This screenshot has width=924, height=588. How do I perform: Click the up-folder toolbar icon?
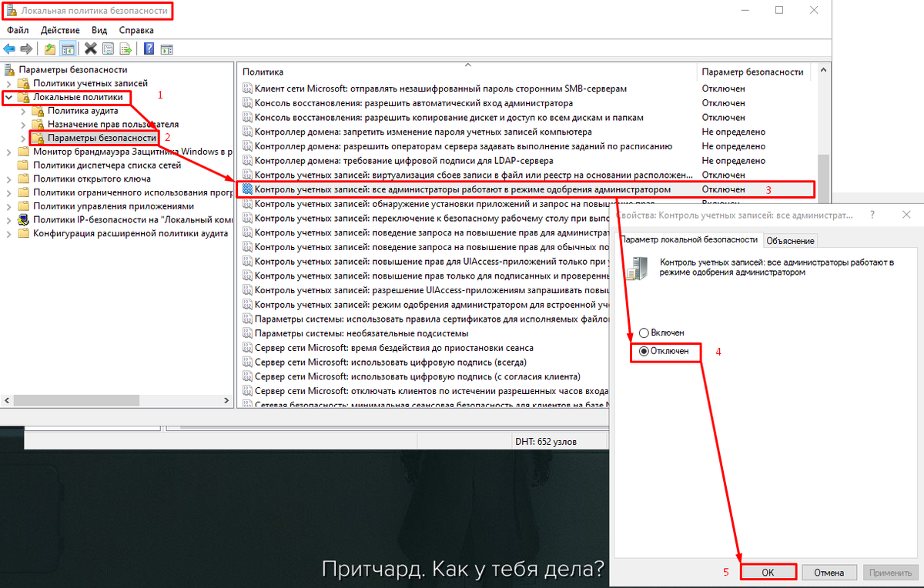click(50, 48)
